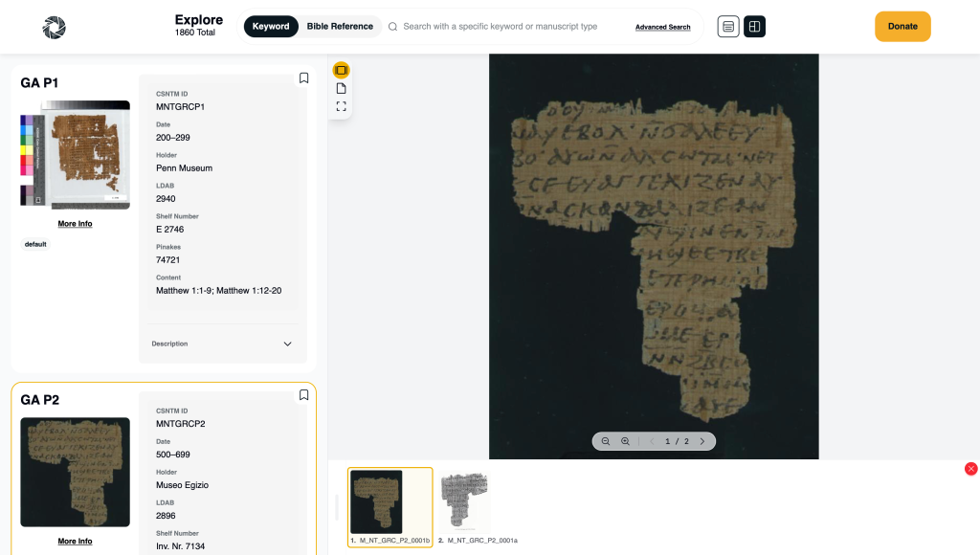980x555 pixels.
Task: Select the Bible Reference search tab
Action: (340, 27)
